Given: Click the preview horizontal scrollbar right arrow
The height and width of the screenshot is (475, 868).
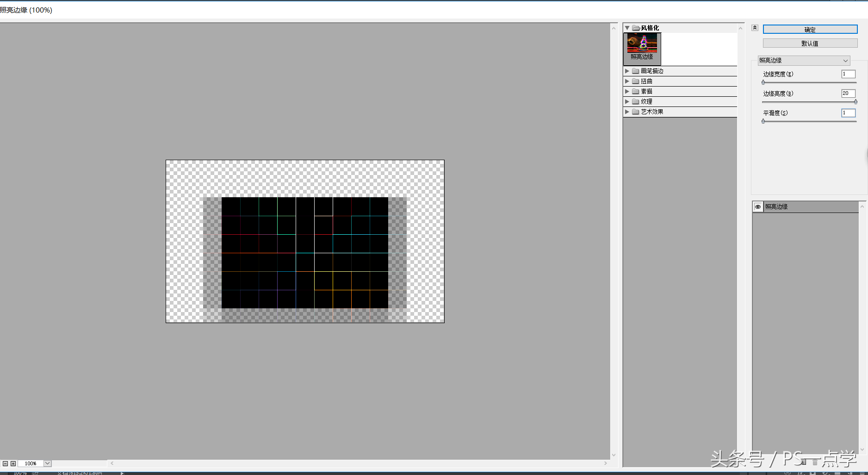Looking at the screenshot, I should coord(606,463).
